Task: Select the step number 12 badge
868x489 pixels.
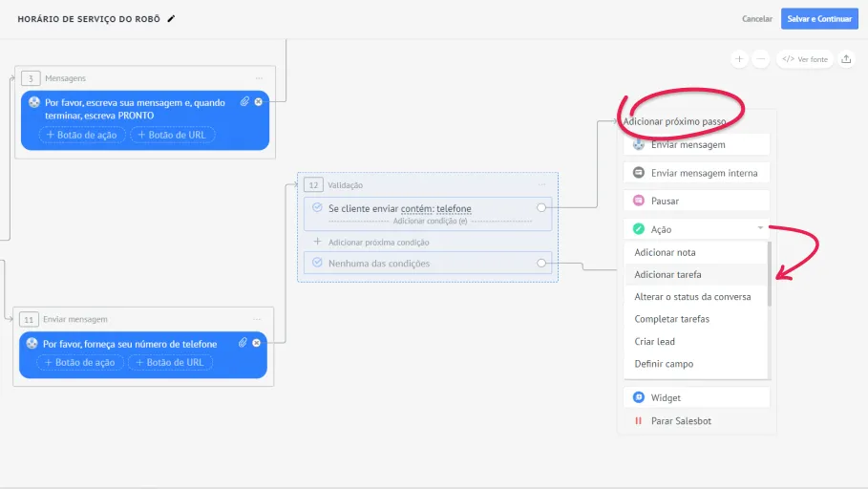Action: coord(313,185)
